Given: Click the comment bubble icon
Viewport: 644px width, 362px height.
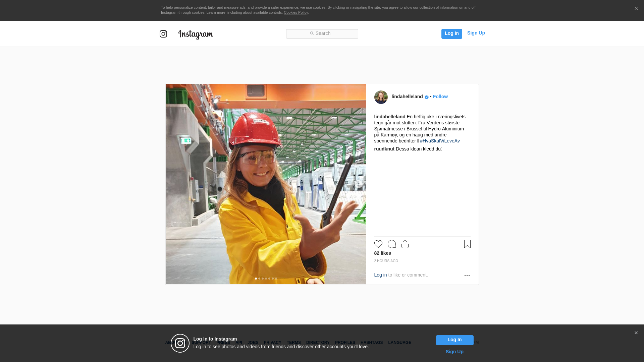Looking at the screenshot, I should pyautogui.click(x=391, y=244).
